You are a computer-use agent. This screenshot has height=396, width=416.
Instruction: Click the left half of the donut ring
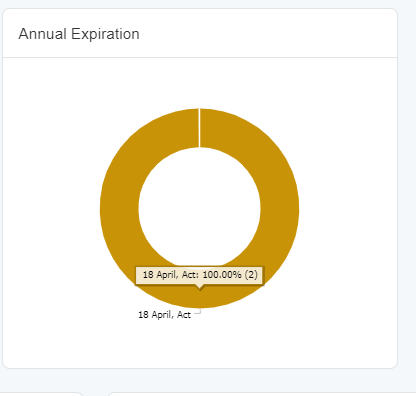pyautogui.click(x=119, y=208)
